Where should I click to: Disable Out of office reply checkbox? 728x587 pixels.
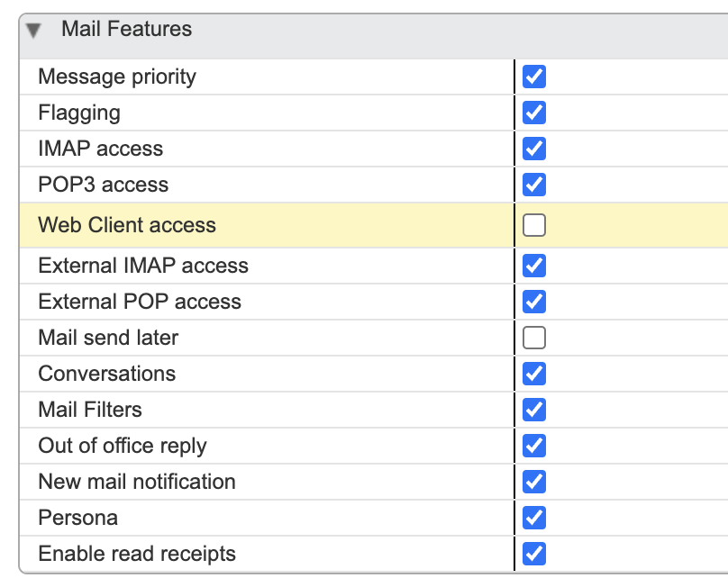pos(534,446)
